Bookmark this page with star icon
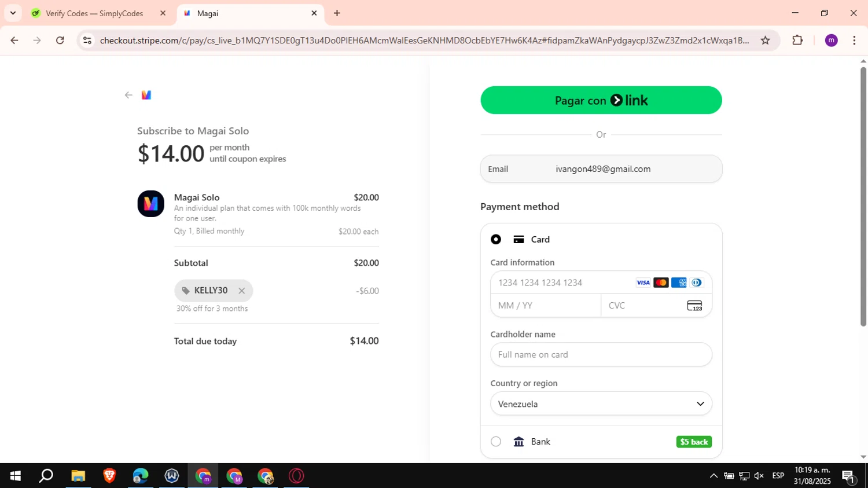868x488 pixels. [x=765, y=40]
